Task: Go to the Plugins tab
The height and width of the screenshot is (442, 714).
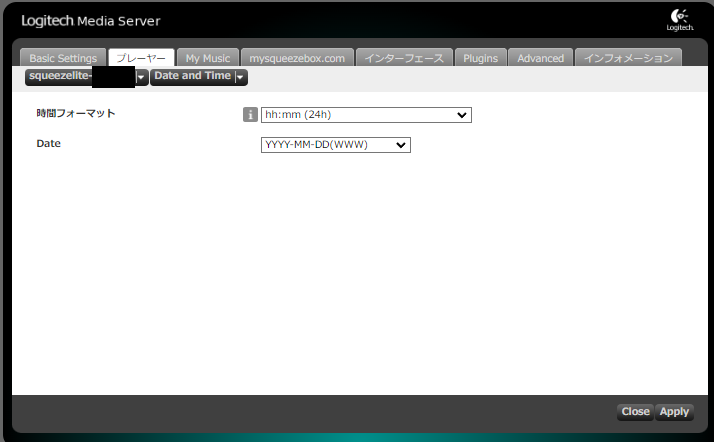Action: pyautogui.click(x=480, y=58)
